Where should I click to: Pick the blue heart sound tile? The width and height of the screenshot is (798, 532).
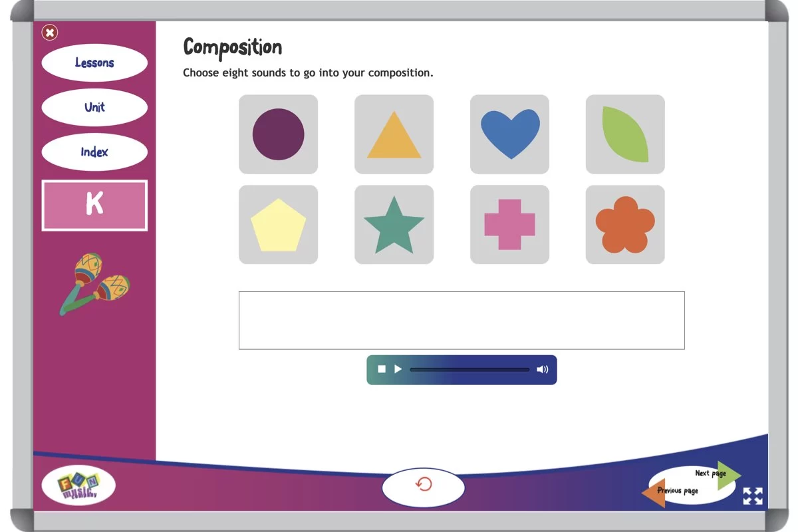[509, 134]
